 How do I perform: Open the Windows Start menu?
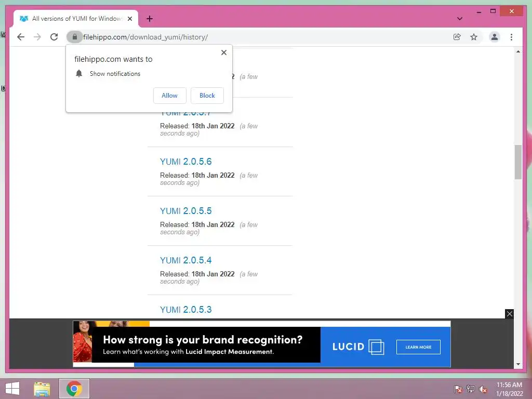tap(12, 389)
